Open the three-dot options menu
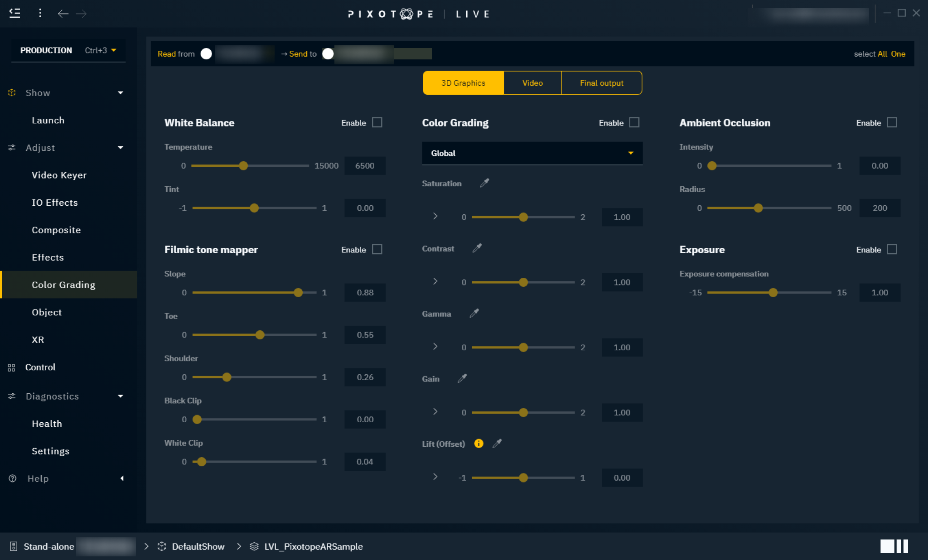928x560 pixels. 40,14
